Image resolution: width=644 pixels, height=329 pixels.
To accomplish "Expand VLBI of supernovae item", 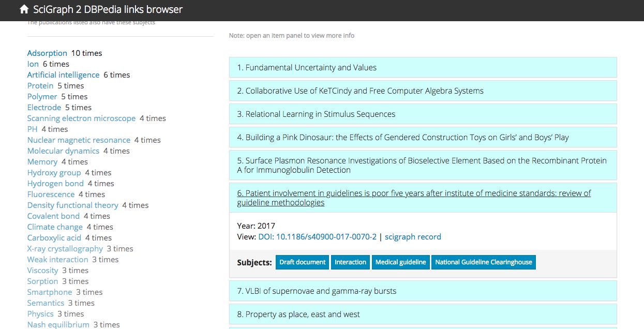I will [423, 291].
